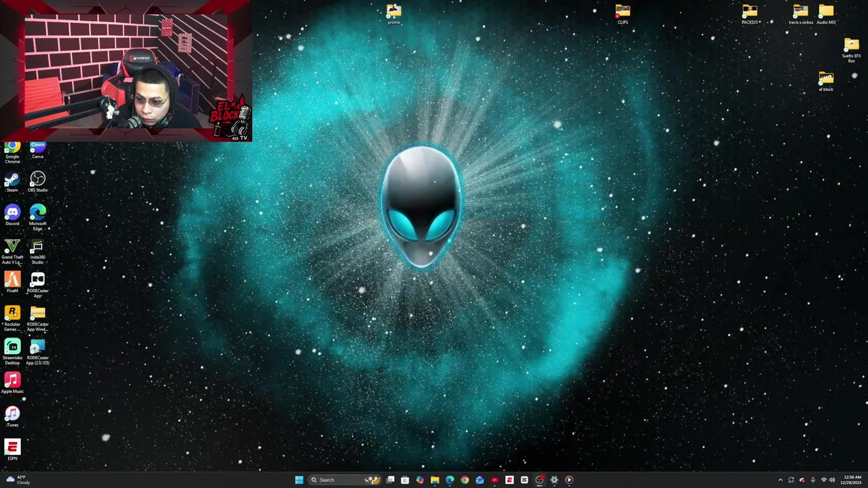Select the RODECaster App desktop icon

[x=37, y=285]
